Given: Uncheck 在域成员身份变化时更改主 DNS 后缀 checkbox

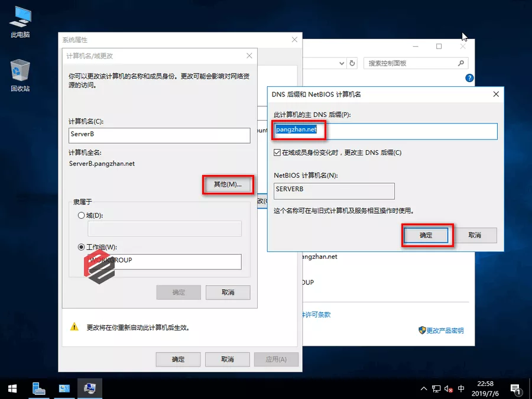Looking at the screenshot, I should pyautogui.click(x=277, y=153).
